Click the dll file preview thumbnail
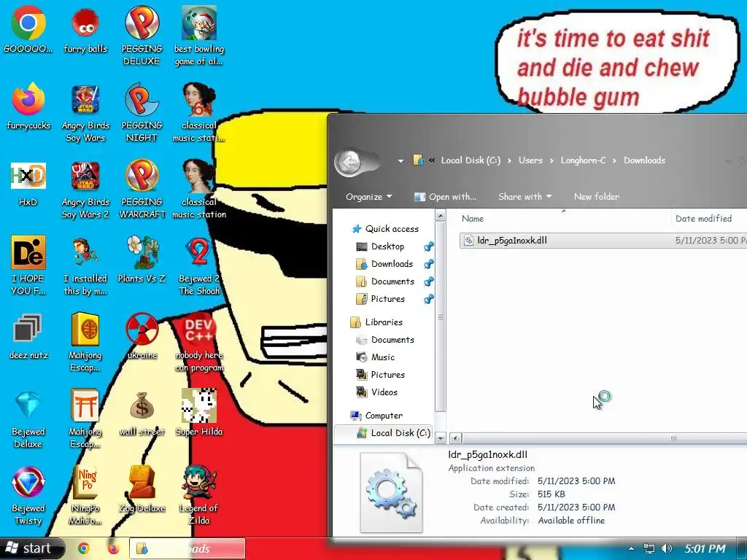The width and height of the screenshot is (747, 560). 391,492
